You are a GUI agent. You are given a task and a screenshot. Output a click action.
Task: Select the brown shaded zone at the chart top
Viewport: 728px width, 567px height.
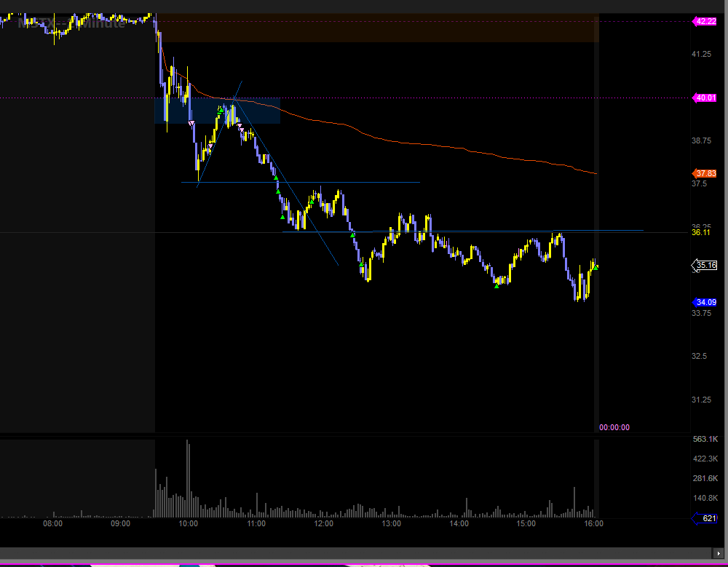377,28
